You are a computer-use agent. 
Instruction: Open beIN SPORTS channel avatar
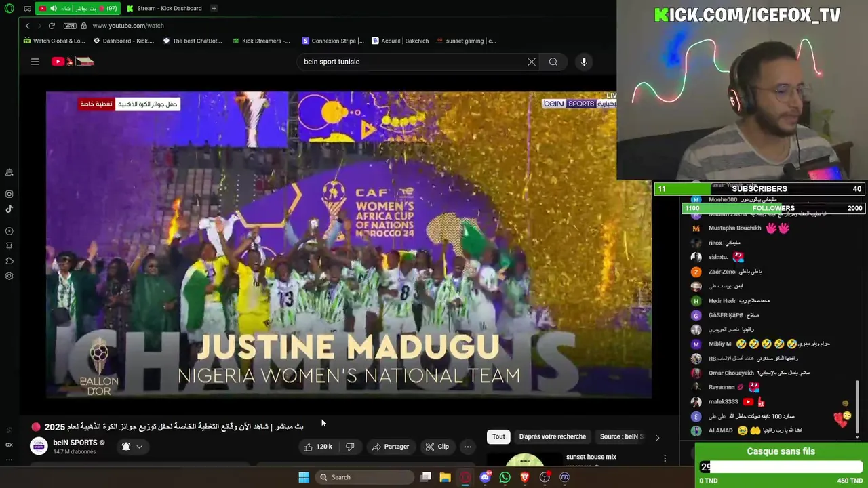[x=39, y=446]
